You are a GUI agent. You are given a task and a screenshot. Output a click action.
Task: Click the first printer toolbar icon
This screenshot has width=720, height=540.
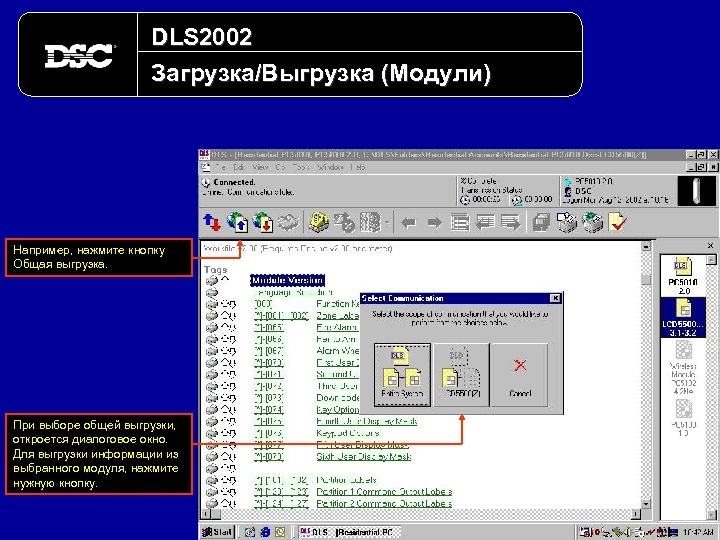[x=567, y=222]
